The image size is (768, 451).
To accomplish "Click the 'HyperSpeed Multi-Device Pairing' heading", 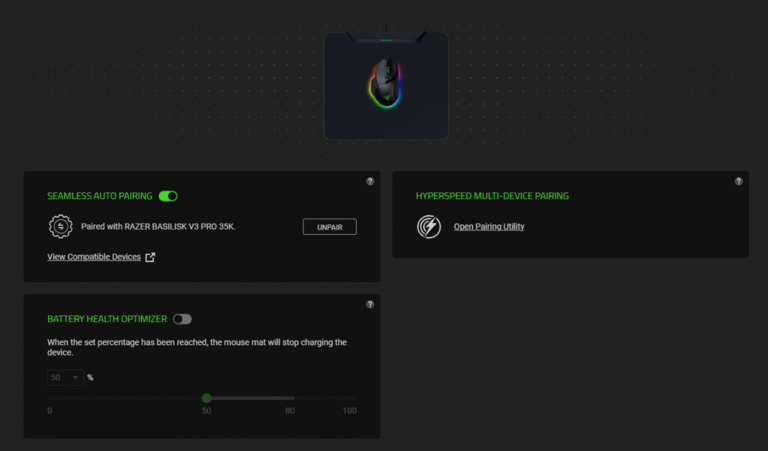I will tap(492, 196).
